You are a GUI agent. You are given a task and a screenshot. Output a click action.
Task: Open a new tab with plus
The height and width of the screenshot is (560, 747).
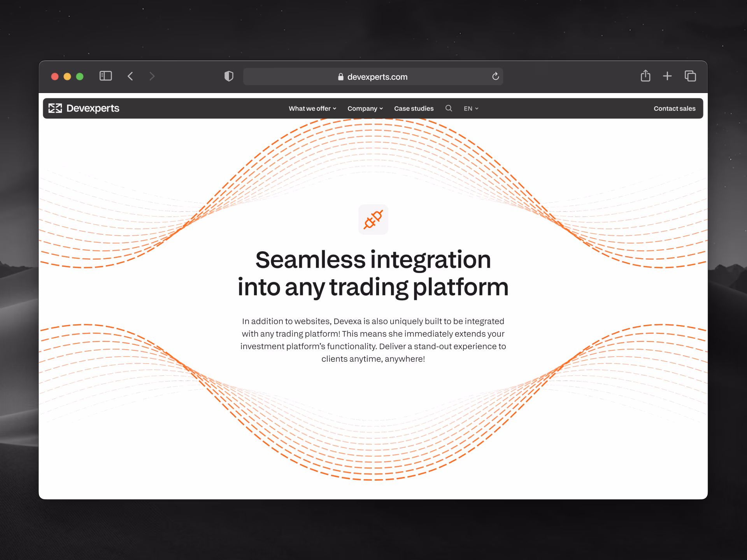pyautogui.click(x=667, y=76)
